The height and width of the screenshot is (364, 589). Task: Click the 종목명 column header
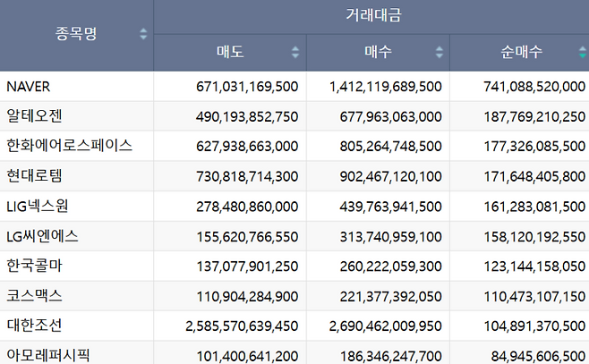[76, 34]
